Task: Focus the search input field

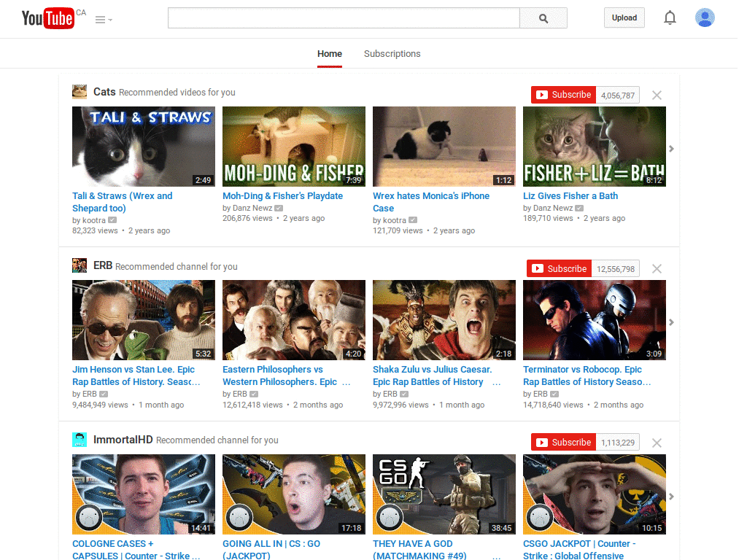Action: (x=344, y=18)
